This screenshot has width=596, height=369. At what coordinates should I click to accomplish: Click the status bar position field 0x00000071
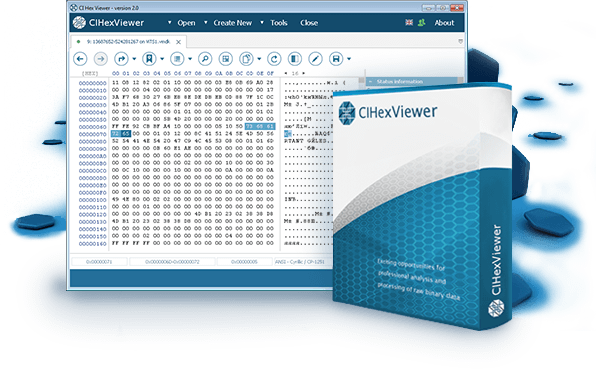tap(99, 262)
